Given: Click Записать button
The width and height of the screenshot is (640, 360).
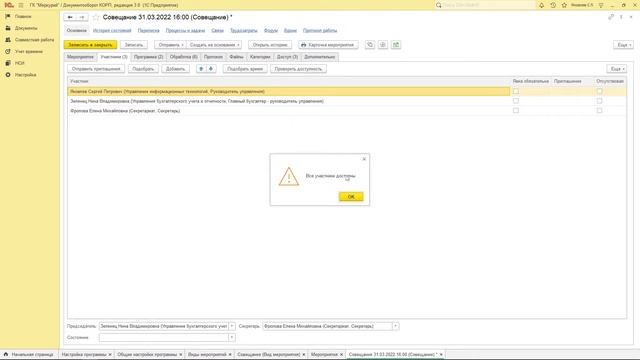Looking at the screenshot, I should pyautogui.click(x=133, y=45).
